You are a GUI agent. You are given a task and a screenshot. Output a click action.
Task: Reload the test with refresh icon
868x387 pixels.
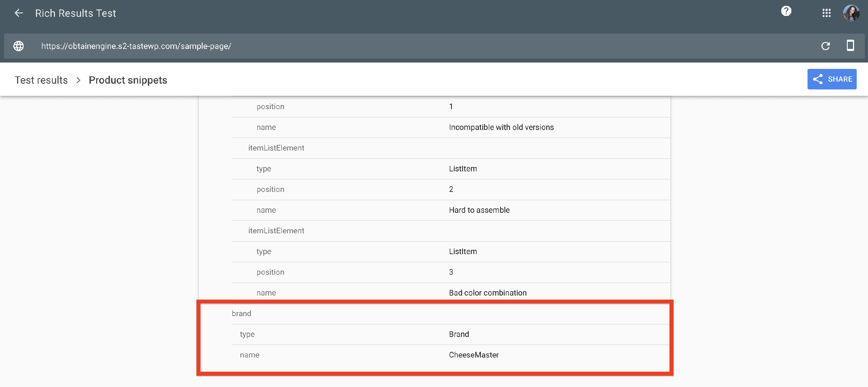[x=825, y=46]
